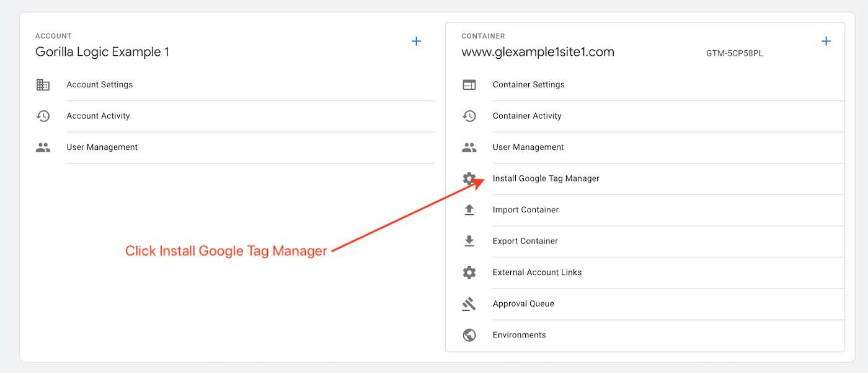Open the Approval Queue
Screen dimensions: 868x374
523,304
